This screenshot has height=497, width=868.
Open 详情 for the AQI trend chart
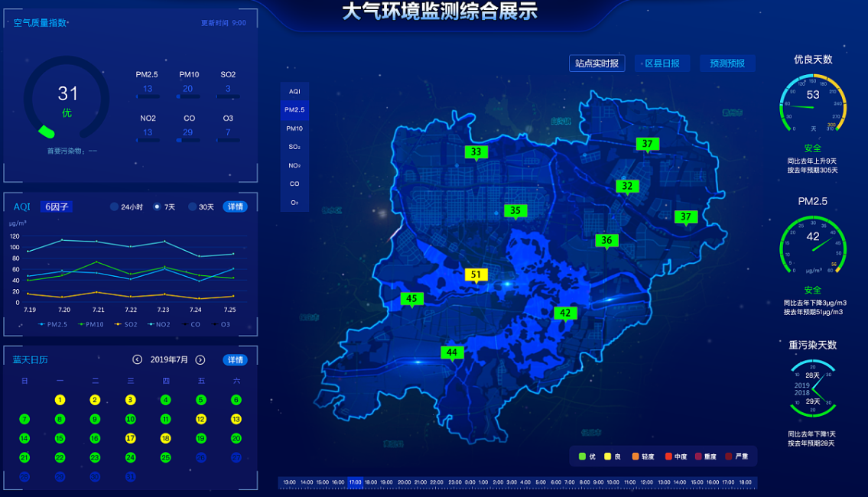pyautogui.click(x=235, y=206)
